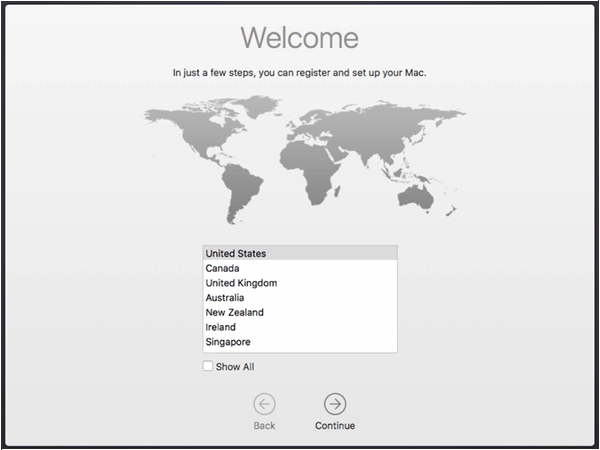This screenshot has height=450, width=600.
Task: Click the register and set up subtitle
Action: (x=299, y=73)
